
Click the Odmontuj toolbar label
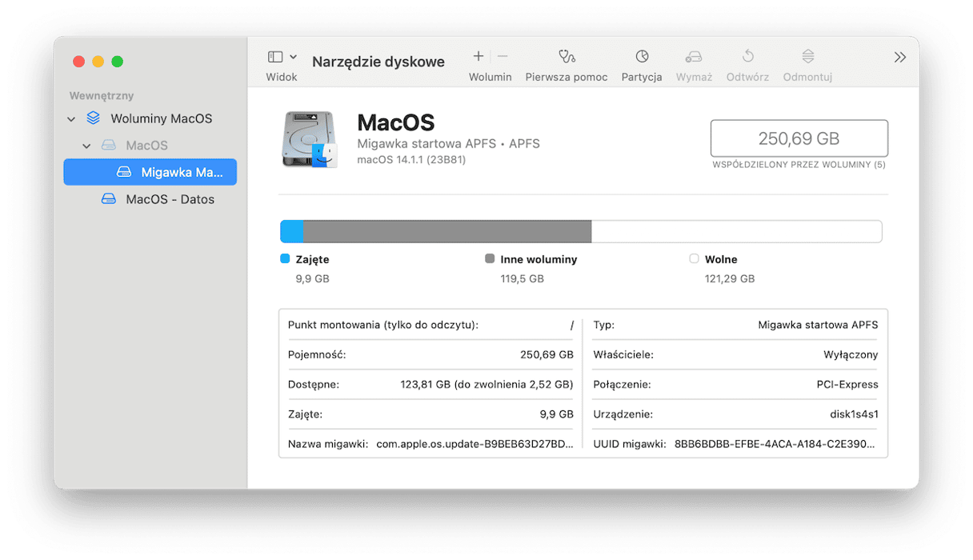[808, 77]
